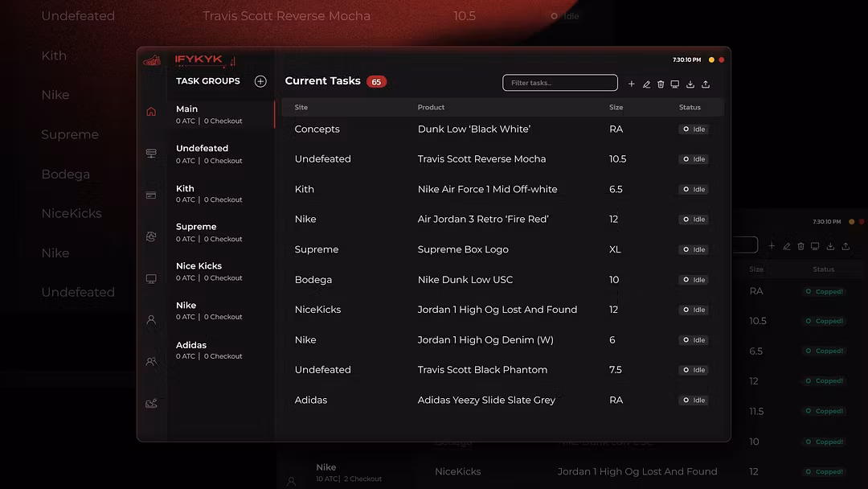This screenshot has height=489, width=868.
Task: Click the Status column header
Action: tap(690, 107)
